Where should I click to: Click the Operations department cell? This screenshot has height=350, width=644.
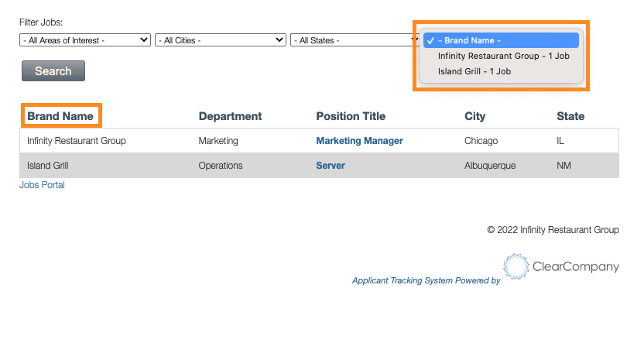click(221, 166)
